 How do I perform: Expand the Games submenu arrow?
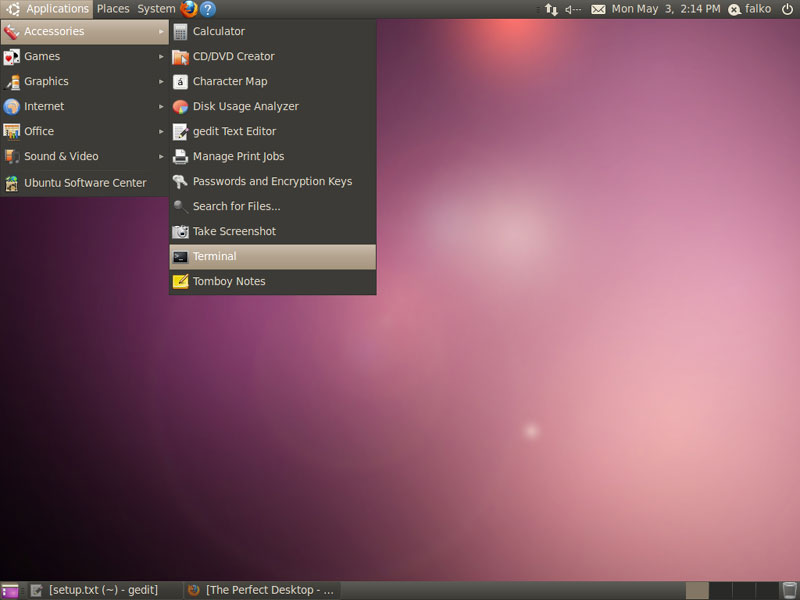tap(161, 57)
